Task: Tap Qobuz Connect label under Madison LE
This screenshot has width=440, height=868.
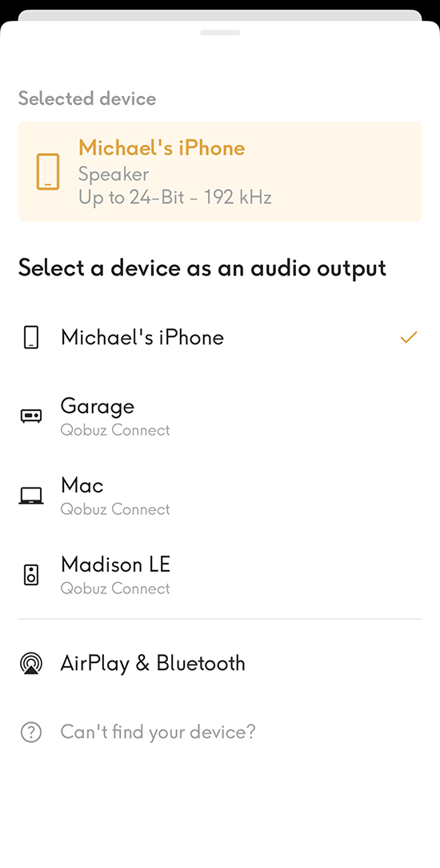Action: [x=115, y=589]
